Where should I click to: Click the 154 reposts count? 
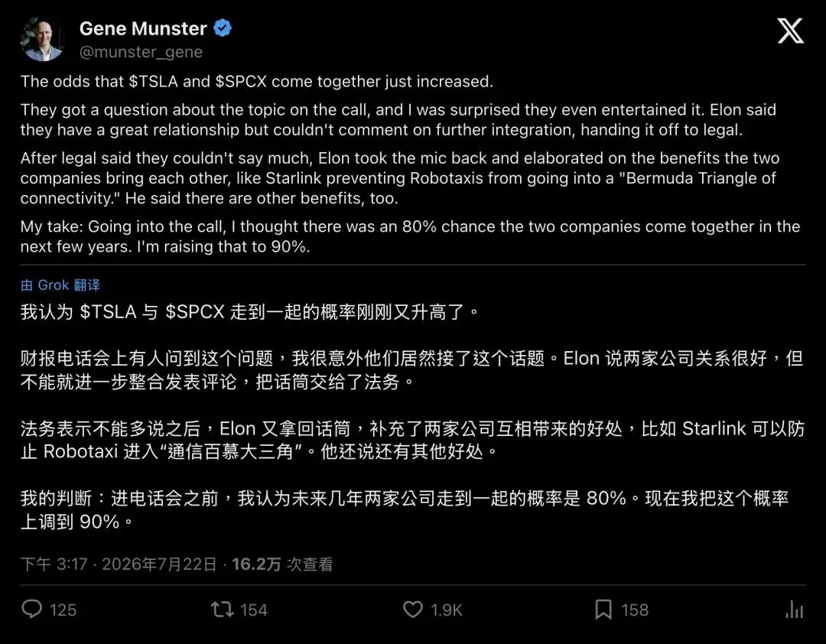[x=254, y=610]
